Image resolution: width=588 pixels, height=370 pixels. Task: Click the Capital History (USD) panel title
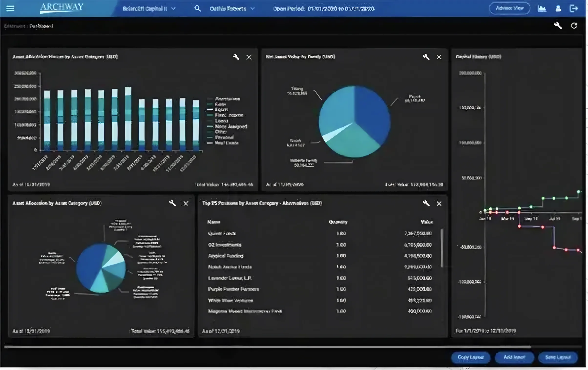click(478, 56)
